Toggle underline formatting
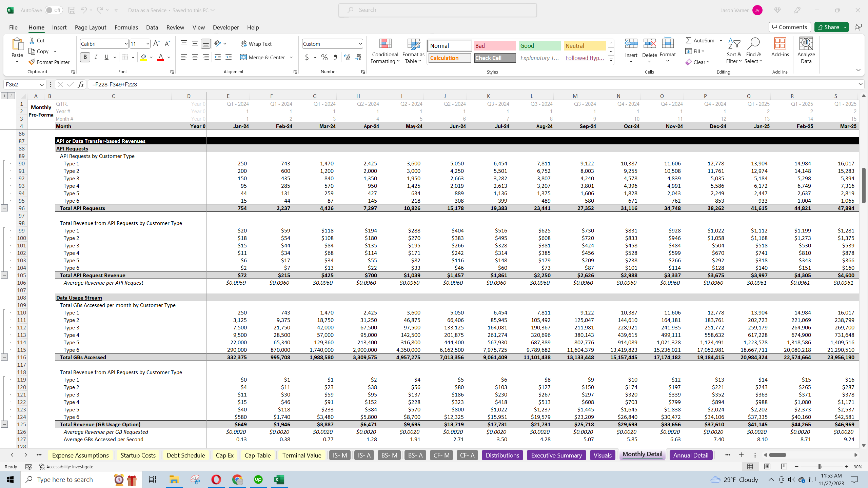 [x=106, y=57]
